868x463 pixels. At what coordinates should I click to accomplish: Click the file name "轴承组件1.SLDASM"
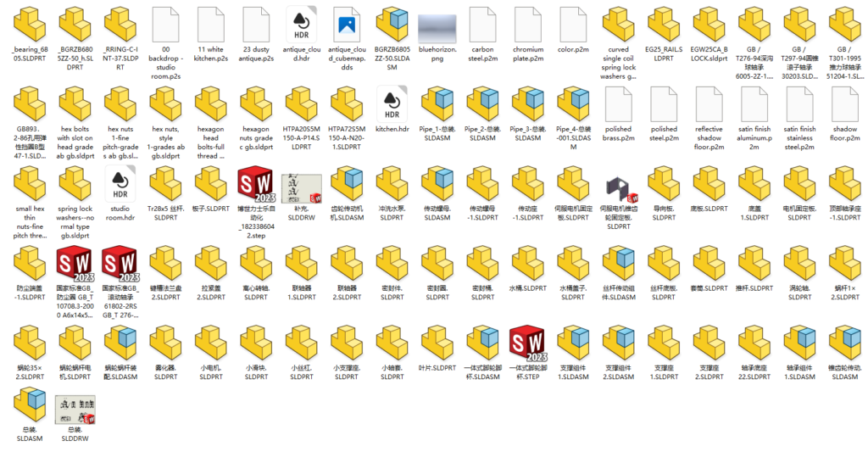[x=799, y=372]
